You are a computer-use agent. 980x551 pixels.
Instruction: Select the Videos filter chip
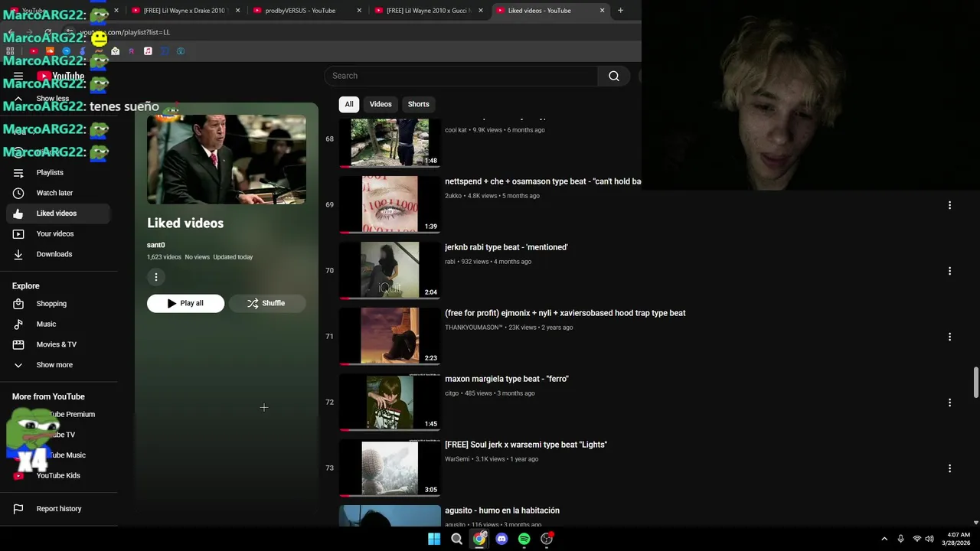[381, 104]
